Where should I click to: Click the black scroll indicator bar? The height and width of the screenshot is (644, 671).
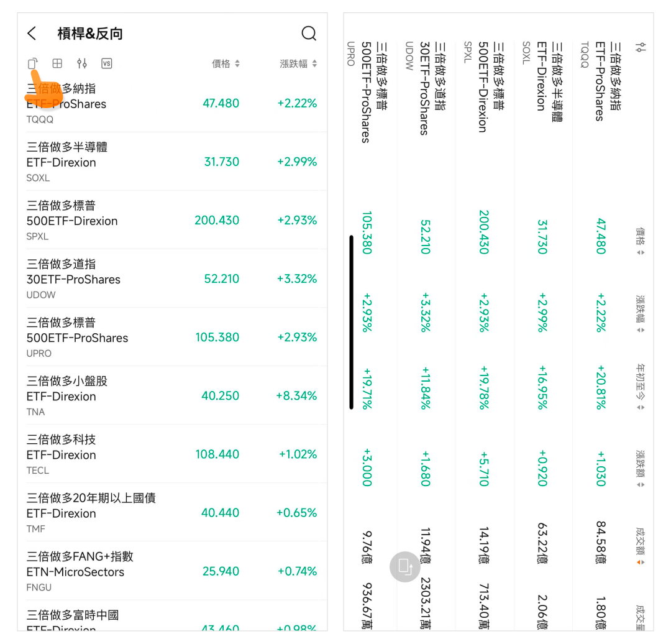[352, 322]
